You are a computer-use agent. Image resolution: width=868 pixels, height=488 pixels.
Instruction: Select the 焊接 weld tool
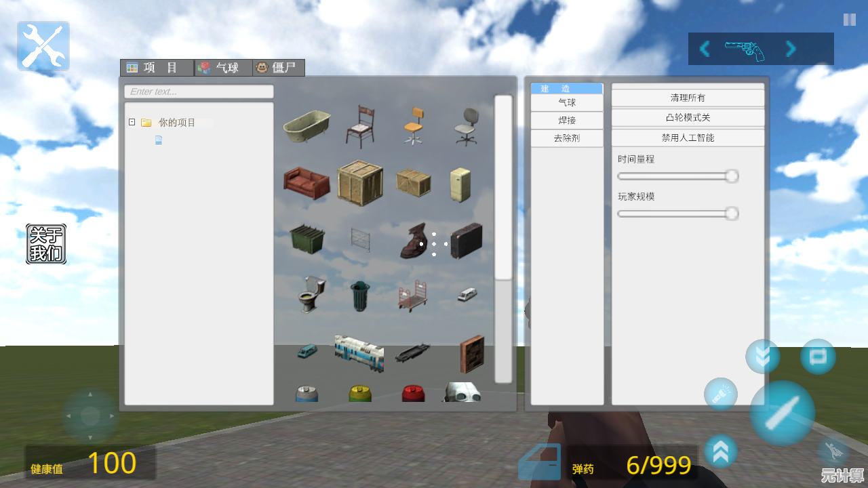pyautogui.click(x=566, y=121)
